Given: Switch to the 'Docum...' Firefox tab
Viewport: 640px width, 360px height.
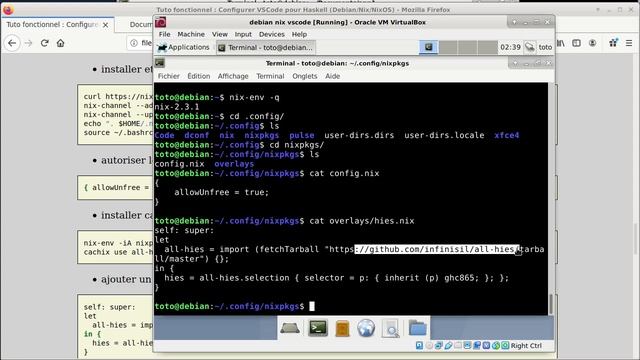Looking at the screenshot, I should pyautogui.click(x=141, y=24).
